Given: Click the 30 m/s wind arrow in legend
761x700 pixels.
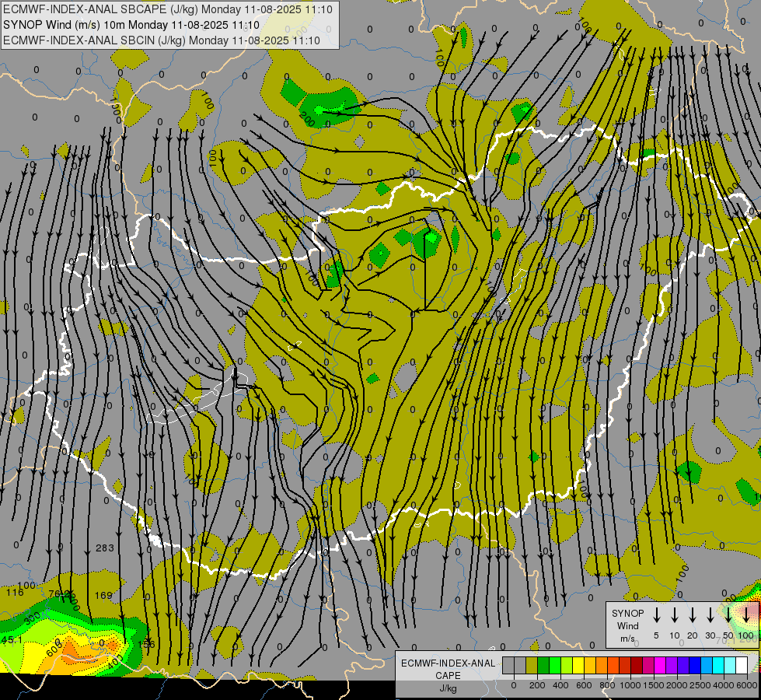Looking at the screenshot, I should tap(710, 614).
